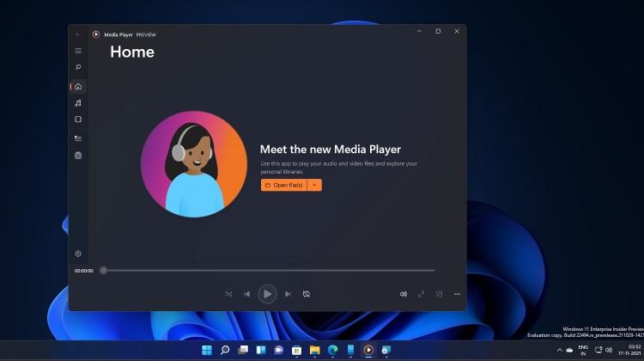Select the Home tab in sidebar
This screenshot has height=361, width=644.
[78, 86]
